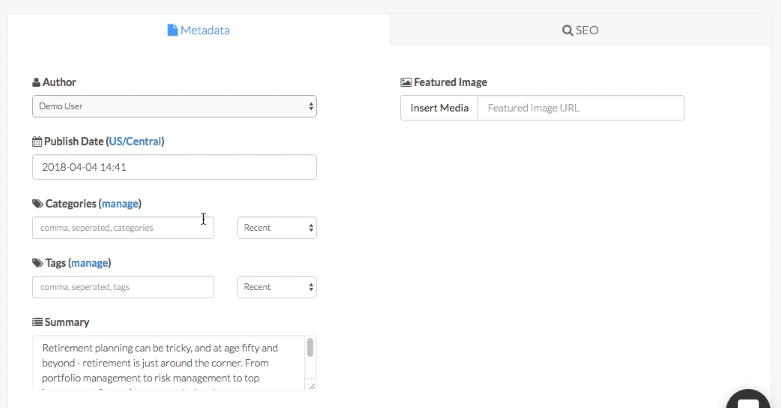This screenshot has width=781, height=408.
Task: Switch to the Metadata tab
Action: [199, 30]
